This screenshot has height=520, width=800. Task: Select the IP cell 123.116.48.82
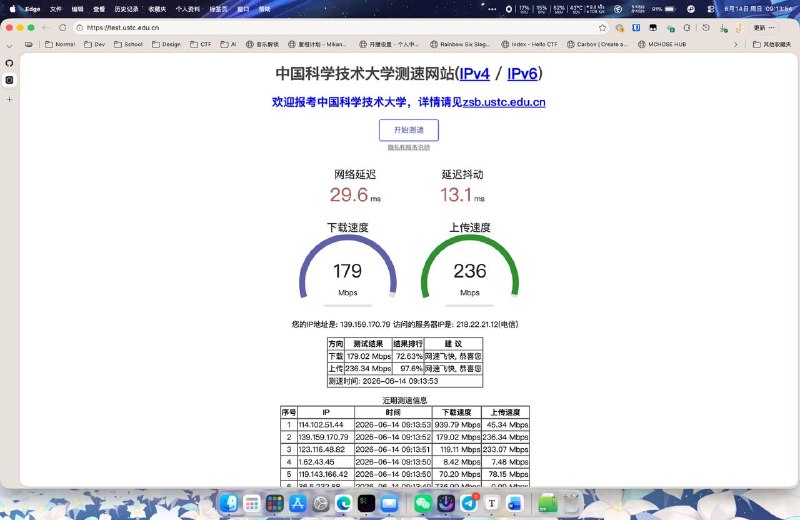[x=326, y=450]
